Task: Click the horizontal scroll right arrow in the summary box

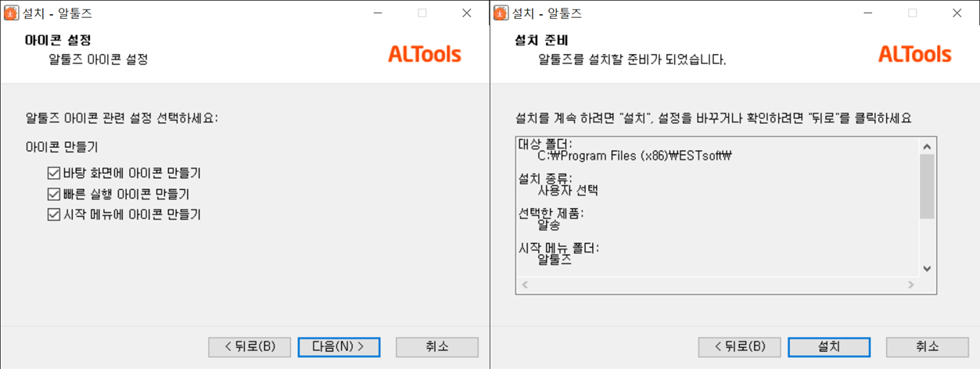Action: click(913, 285)
